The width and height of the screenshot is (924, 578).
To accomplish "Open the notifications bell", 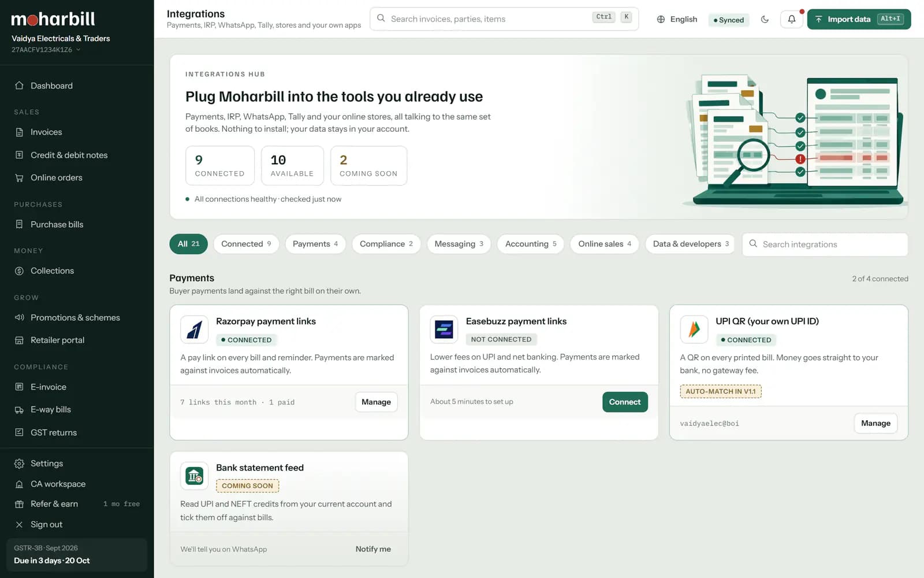I will point(792,19).
